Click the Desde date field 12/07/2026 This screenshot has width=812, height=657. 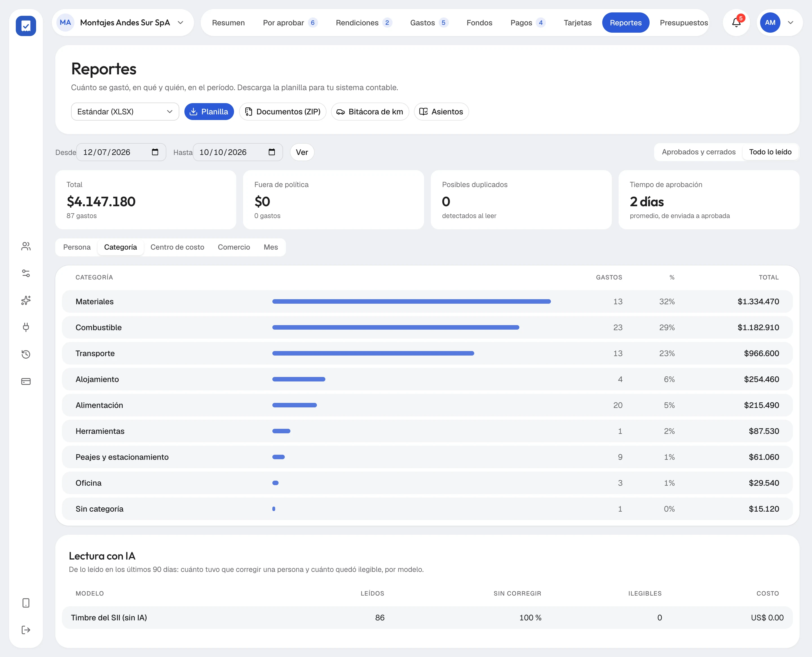tap(121, 152)
